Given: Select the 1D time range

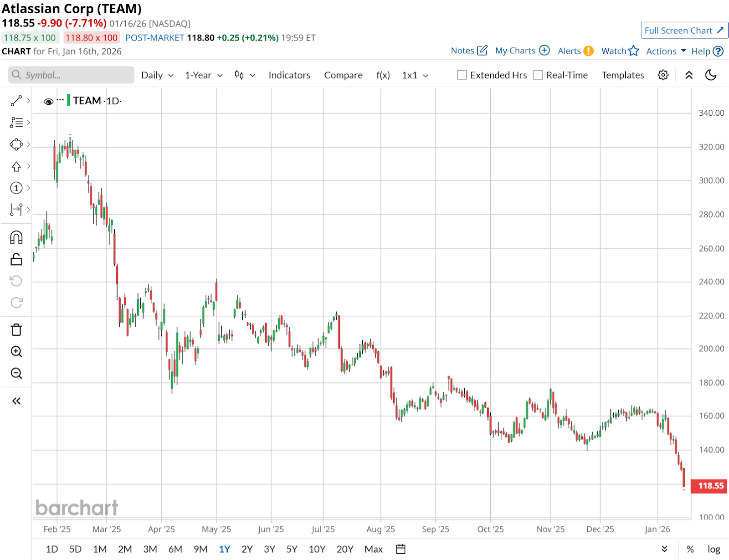Looking at the screenshot, I should (52, 549).
